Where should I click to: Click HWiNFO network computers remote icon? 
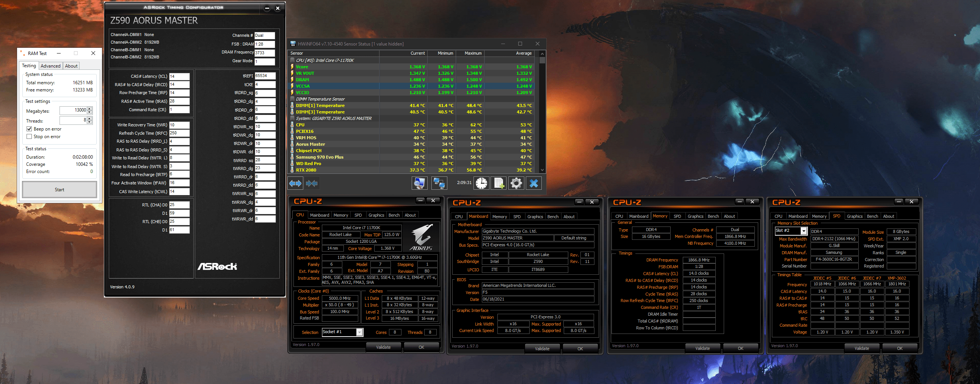click(x=439, y=183)
